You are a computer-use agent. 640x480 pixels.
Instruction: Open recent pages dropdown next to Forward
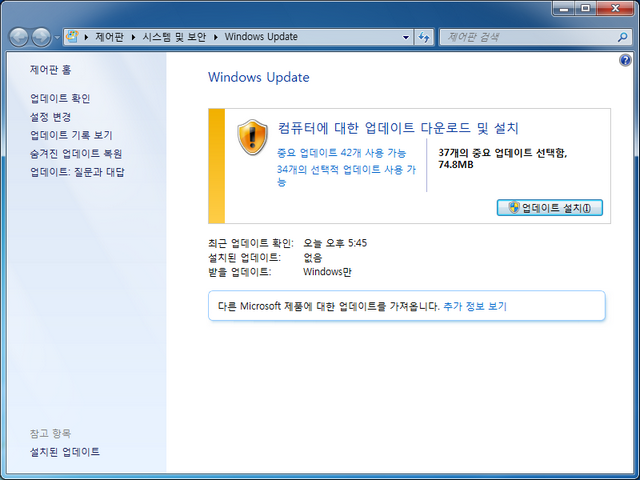click(57, 38)
